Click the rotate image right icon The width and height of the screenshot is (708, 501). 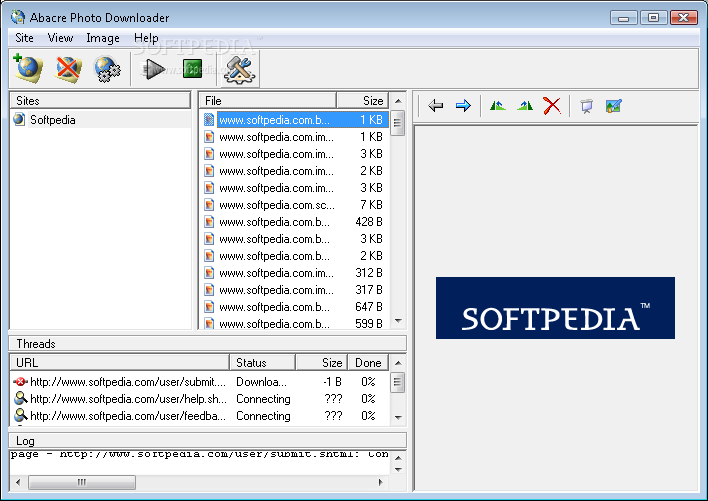tap(525, 106)
